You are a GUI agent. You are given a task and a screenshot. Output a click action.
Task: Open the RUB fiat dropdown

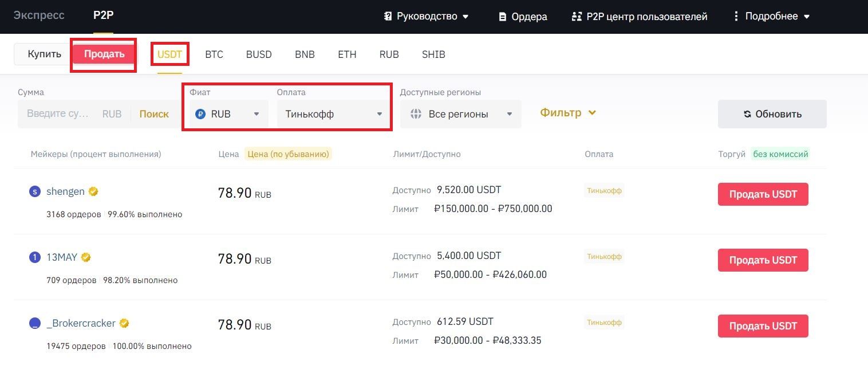click(229, 114)
